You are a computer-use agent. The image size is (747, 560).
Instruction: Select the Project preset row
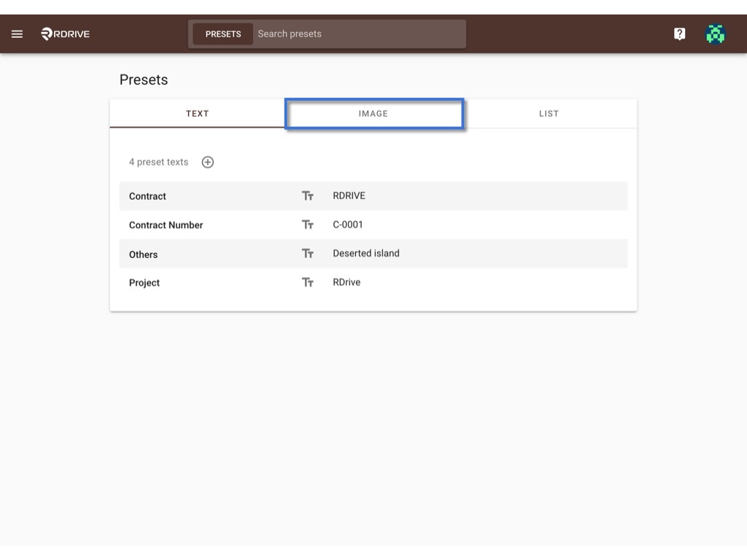(373, 282)
